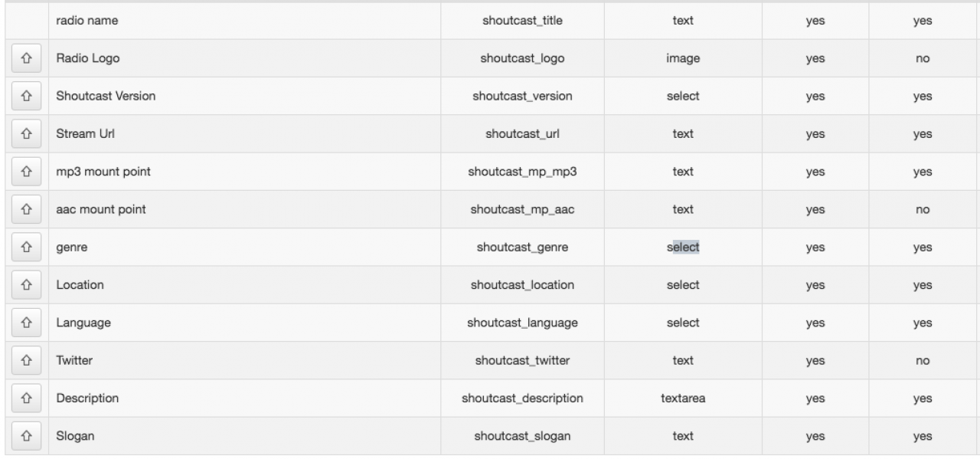Click highlighted select type in genre row

tap(682, 247)
